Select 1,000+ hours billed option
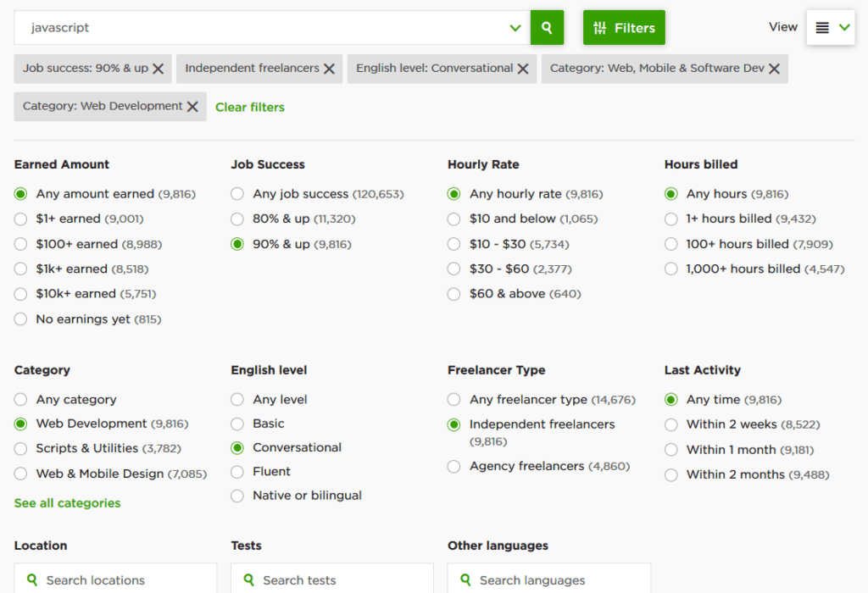 point(671,269)
